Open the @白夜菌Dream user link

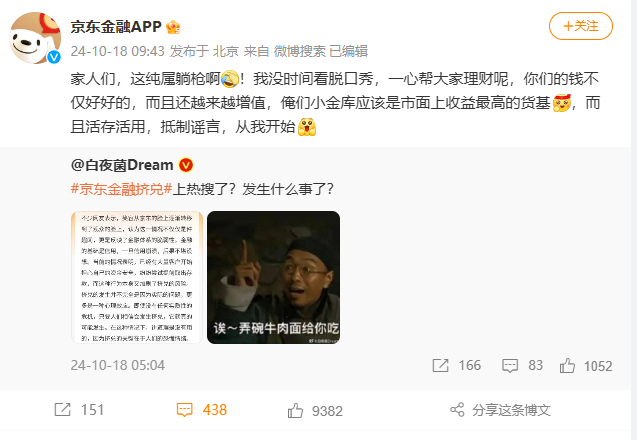click(x=122, y=165)
